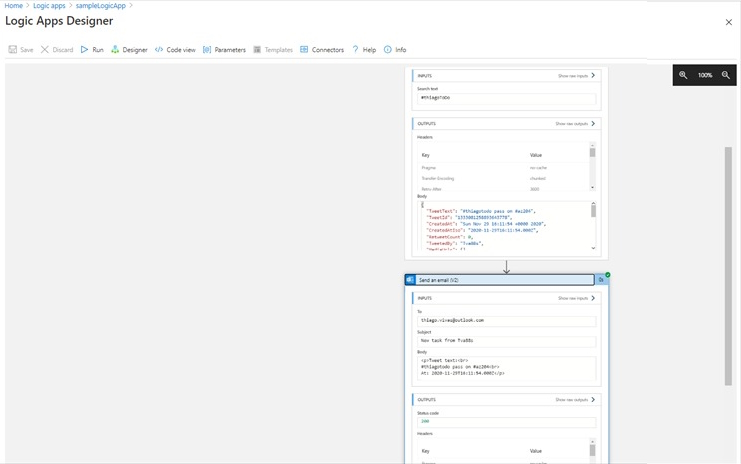Click the email Body field with Tweet text
Viewport: 741px width, 464px height.
(x=506, y=368)
